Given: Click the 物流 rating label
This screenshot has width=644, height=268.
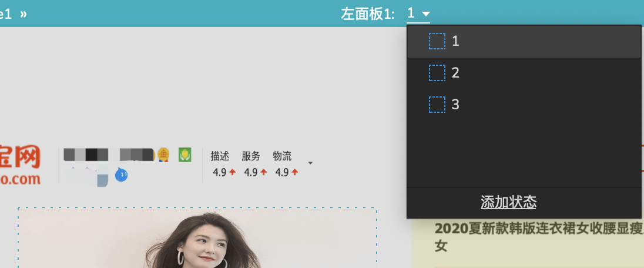Looking at the screenshot, I should pyautogui.click(x=282, y=156).
